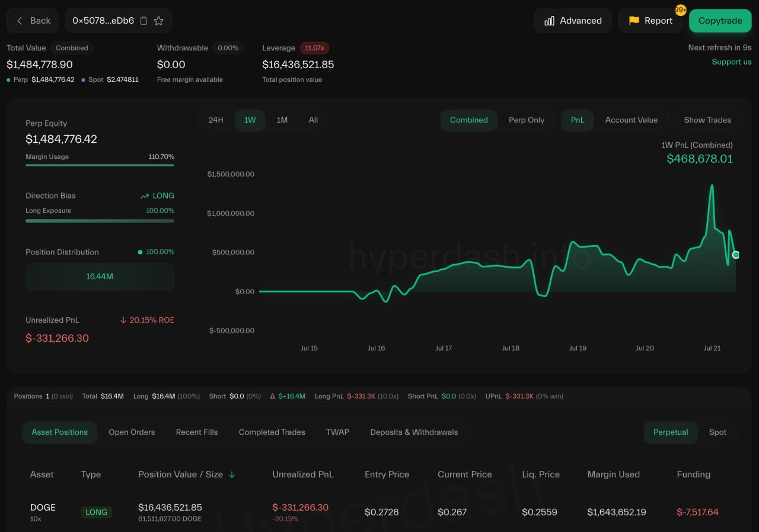The width and height of the screenshot is (759, 532).
Task: Show the PnL chart mode
Action: (x=578, y=120)
